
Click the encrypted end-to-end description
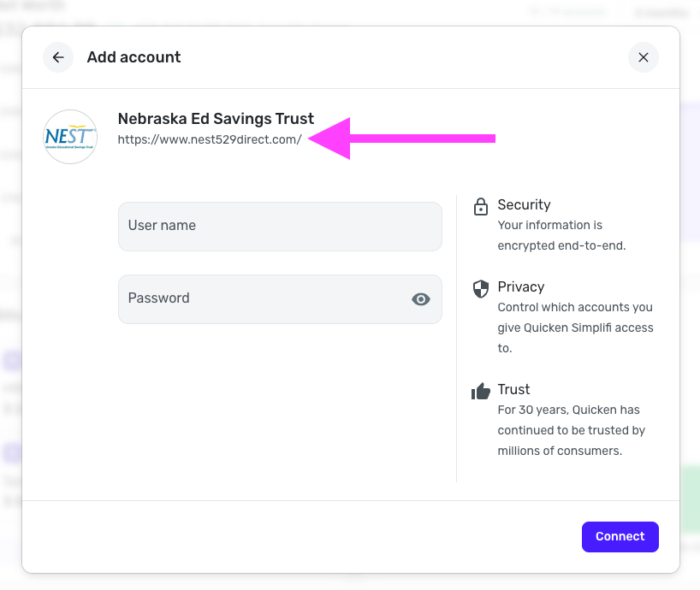(x=561, y=235)
